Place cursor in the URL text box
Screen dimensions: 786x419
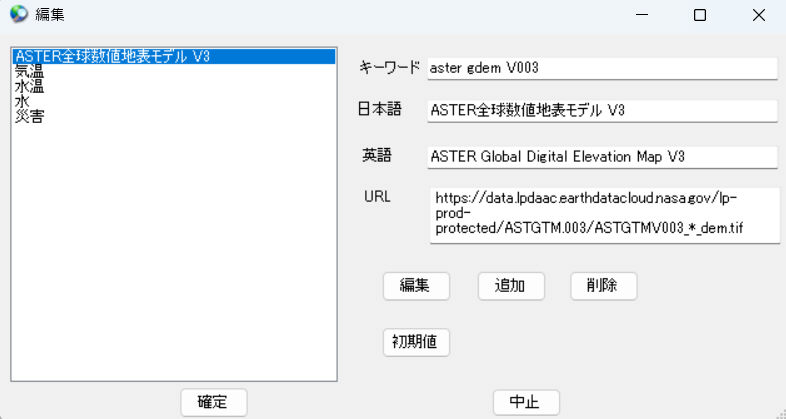tap(603, 214)
